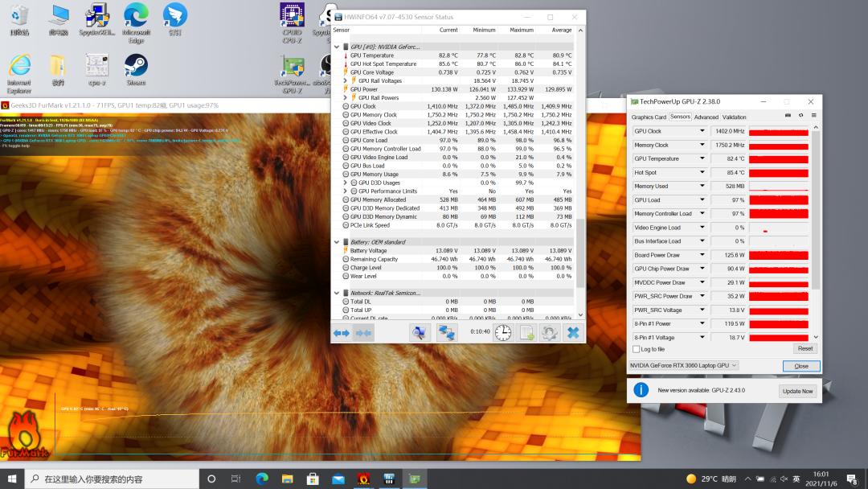Click the GPU-Z Reset button
Screen dimensions: 868x489
pyautogui.click(x=805, y=349)
